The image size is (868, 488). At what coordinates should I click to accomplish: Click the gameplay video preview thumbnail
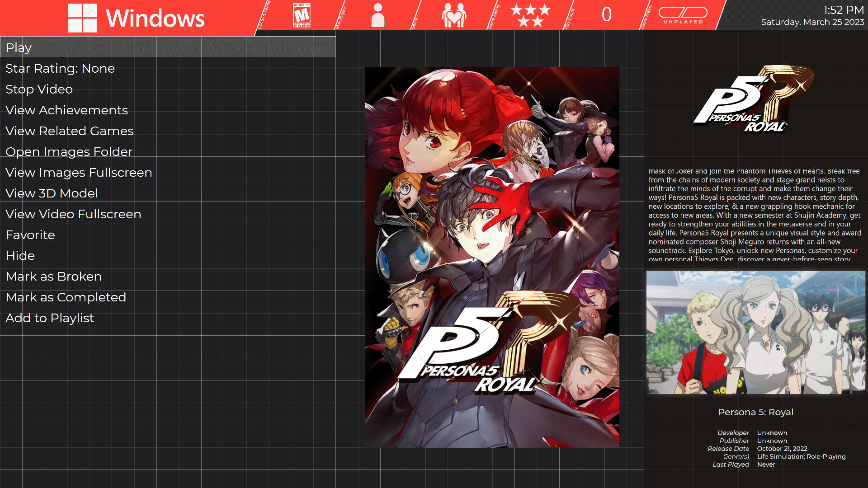point(756,333)
